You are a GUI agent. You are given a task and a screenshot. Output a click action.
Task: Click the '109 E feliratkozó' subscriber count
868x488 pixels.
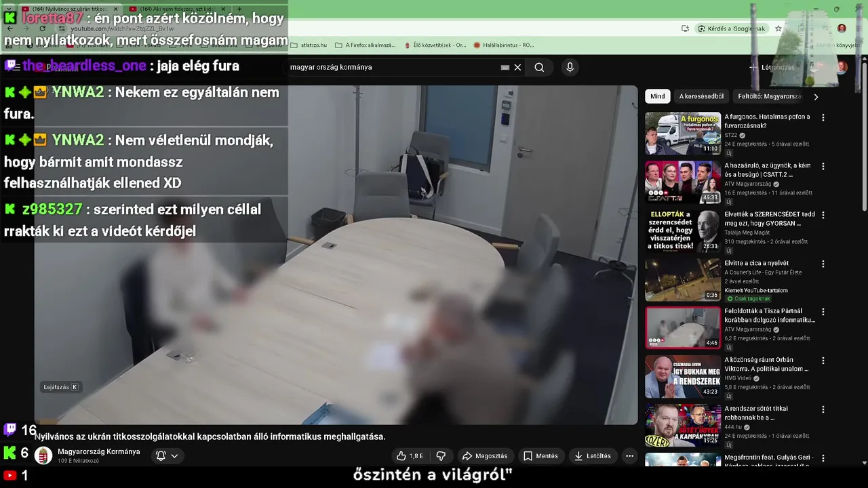tap(78, 461)
